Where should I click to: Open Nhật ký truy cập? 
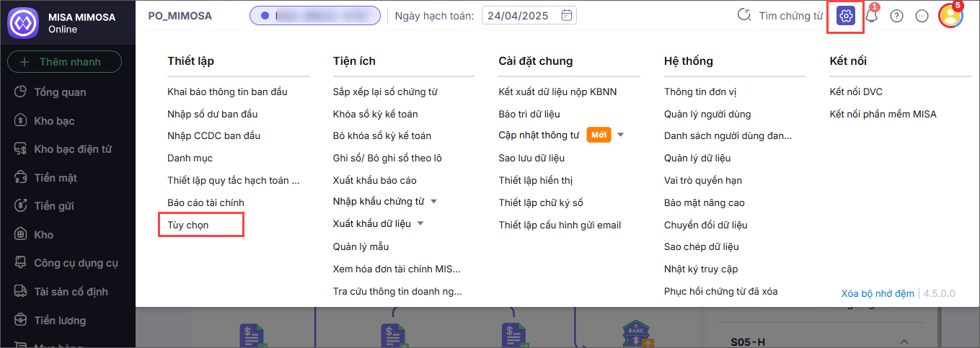click(x=700, y=269)
